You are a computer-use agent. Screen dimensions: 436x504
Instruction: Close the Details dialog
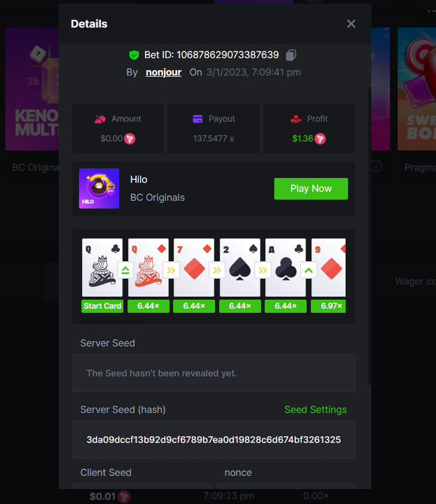tap(351, 23)
